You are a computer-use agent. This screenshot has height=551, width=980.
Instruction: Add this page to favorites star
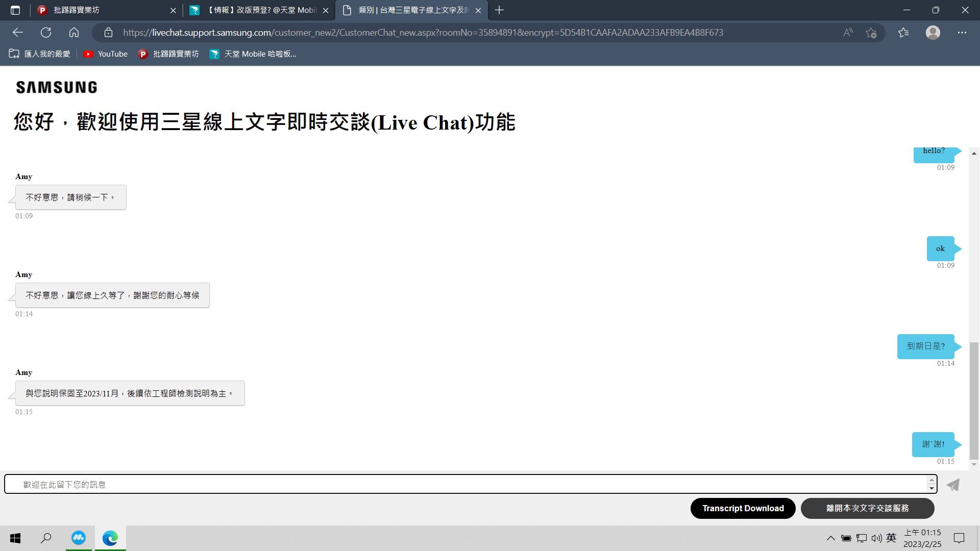click(871, 33)
